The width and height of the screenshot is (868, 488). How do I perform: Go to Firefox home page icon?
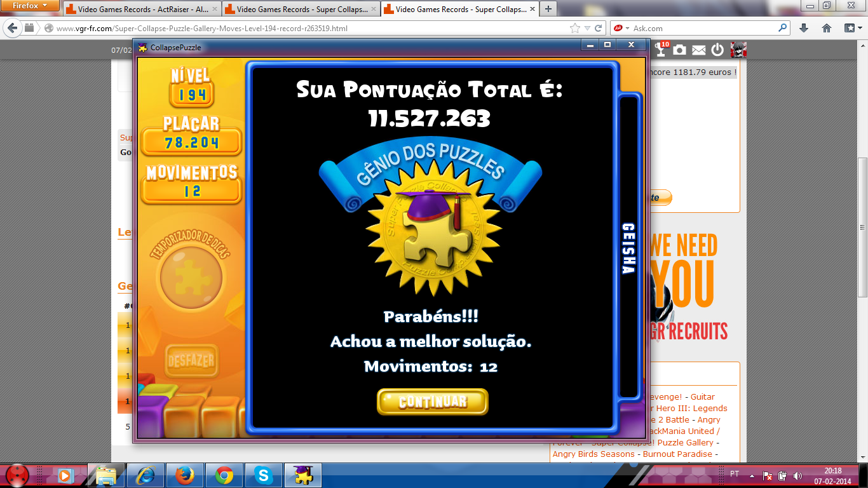coord(827,28)
